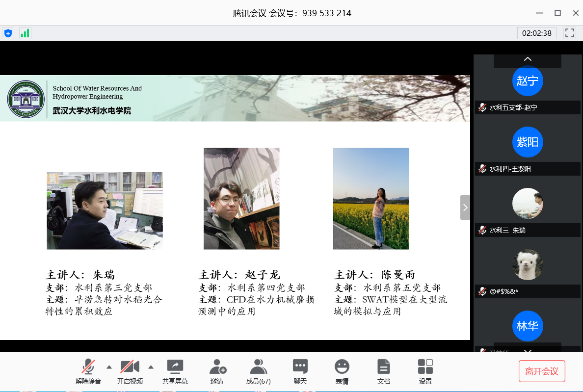Expand video options arrow beside 开启视频
This screenshot has width=583, height=392.
pyautogui.click(x=151, y=366)
